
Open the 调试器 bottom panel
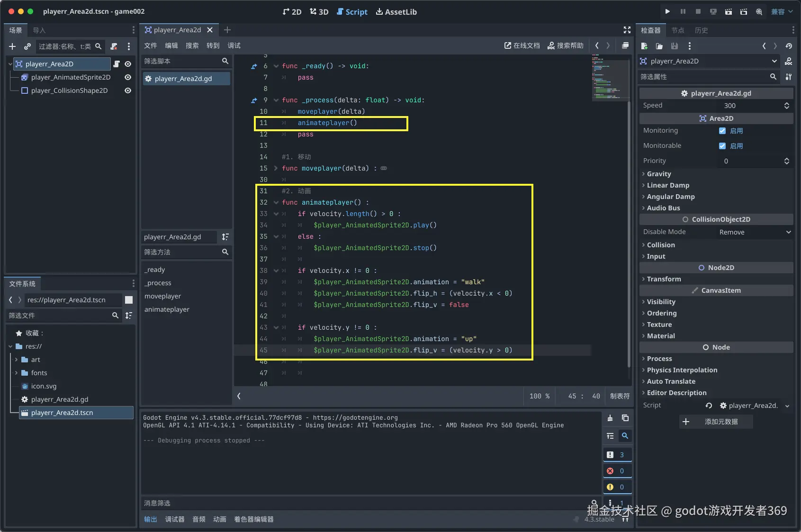click(x=175, y=519)
